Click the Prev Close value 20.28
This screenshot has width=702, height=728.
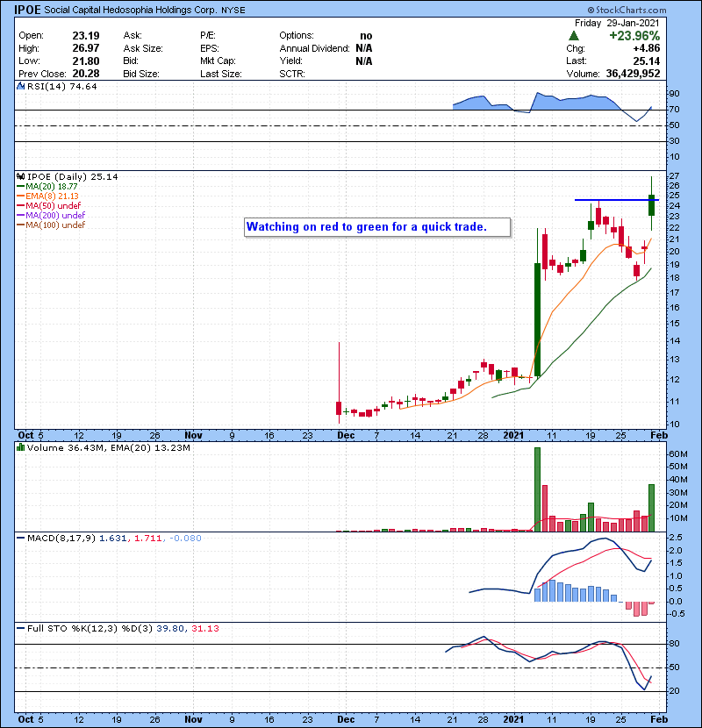[86, 74]
